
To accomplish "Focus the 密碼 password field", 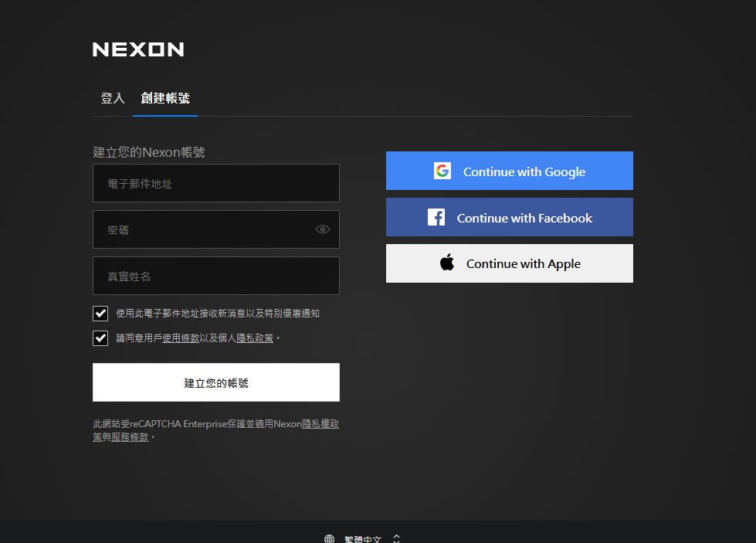I will pyautogui.click(x=216, y=229).
